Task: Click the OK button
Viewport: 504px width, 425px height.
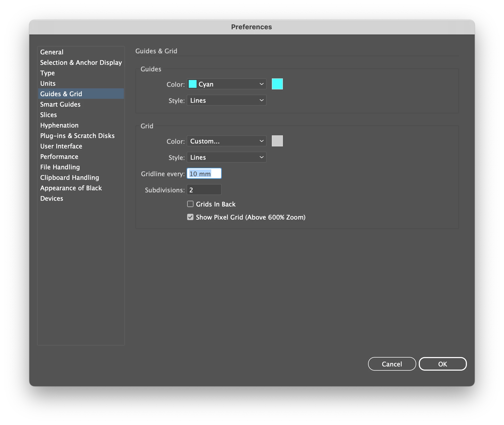Action: coord(442,364)
